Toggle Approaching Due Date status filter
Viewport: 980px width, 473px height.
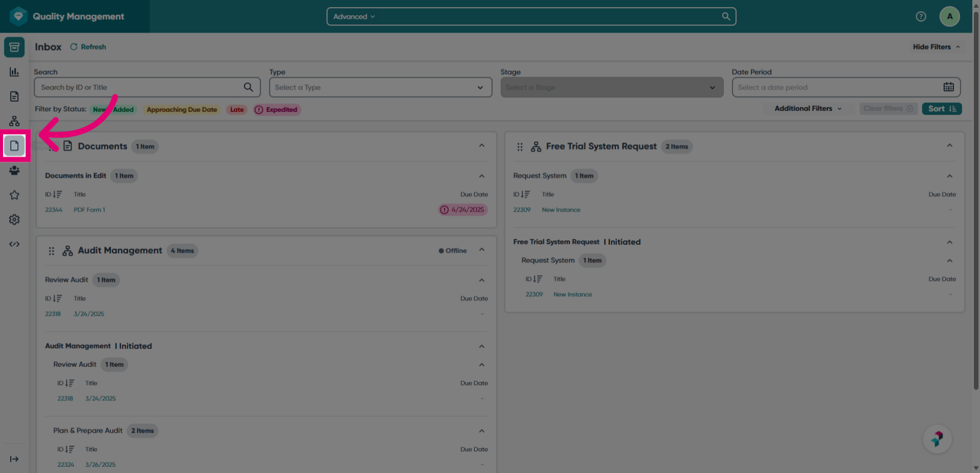click(x=182, y=110)
